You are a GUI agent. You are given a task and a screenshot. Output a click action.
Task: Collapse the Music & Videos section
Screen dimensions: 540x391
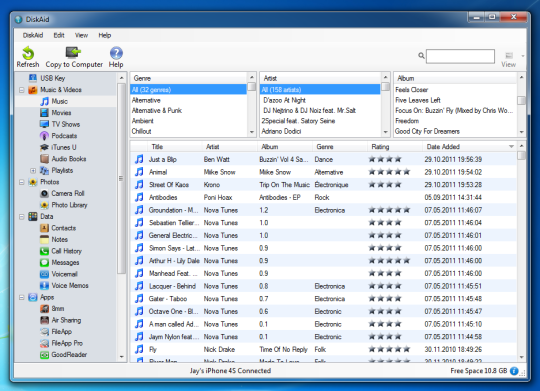pyautogui.click(x=21, y=90)
